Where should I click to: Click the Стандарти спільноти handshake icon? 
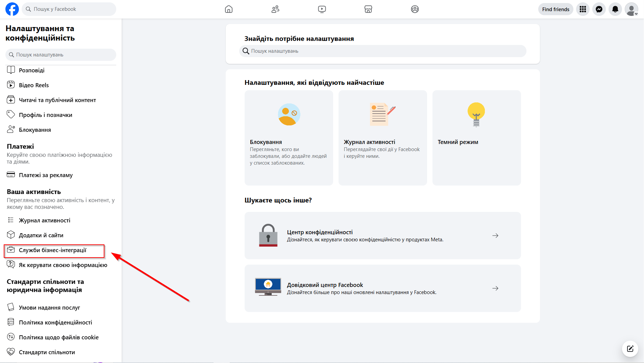(11, 352)
